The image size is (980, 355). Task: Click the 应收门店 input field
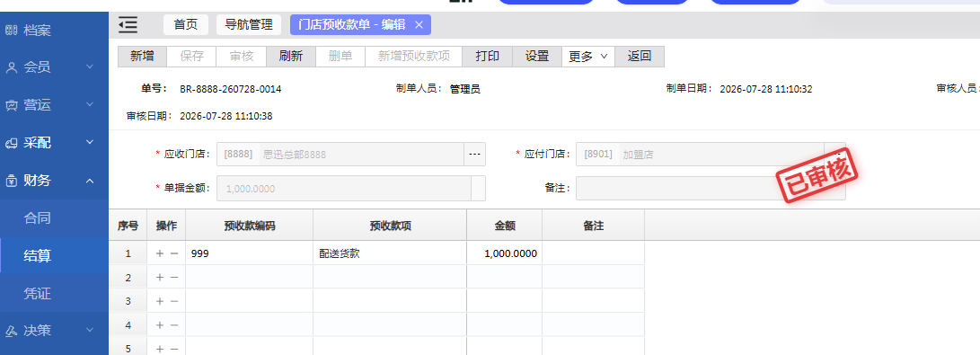(x=340, y=155)
